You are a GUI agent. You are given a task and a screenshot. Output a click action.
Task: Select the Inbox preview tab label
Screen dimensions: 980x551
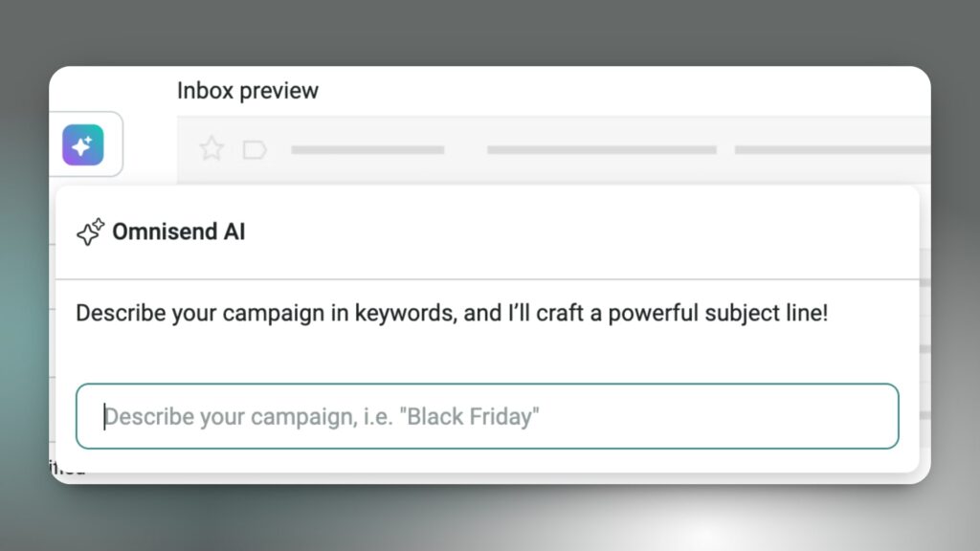[246, 90]
